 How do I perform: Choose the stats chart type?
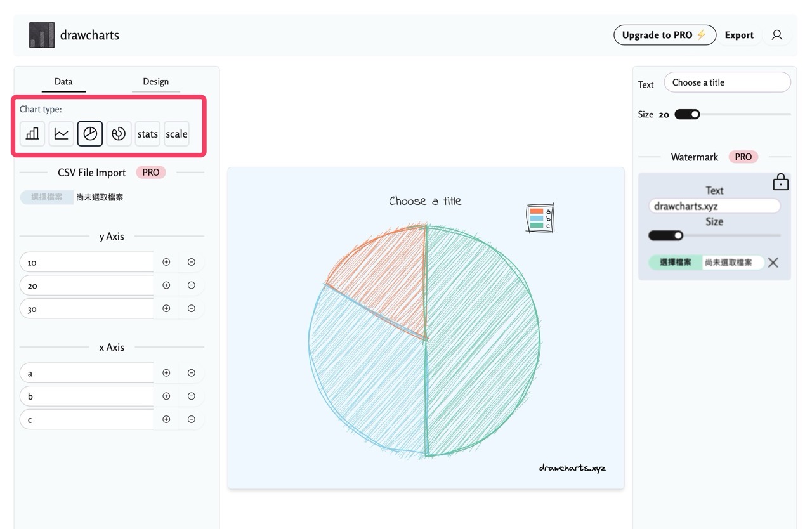(x=148, y=134)
